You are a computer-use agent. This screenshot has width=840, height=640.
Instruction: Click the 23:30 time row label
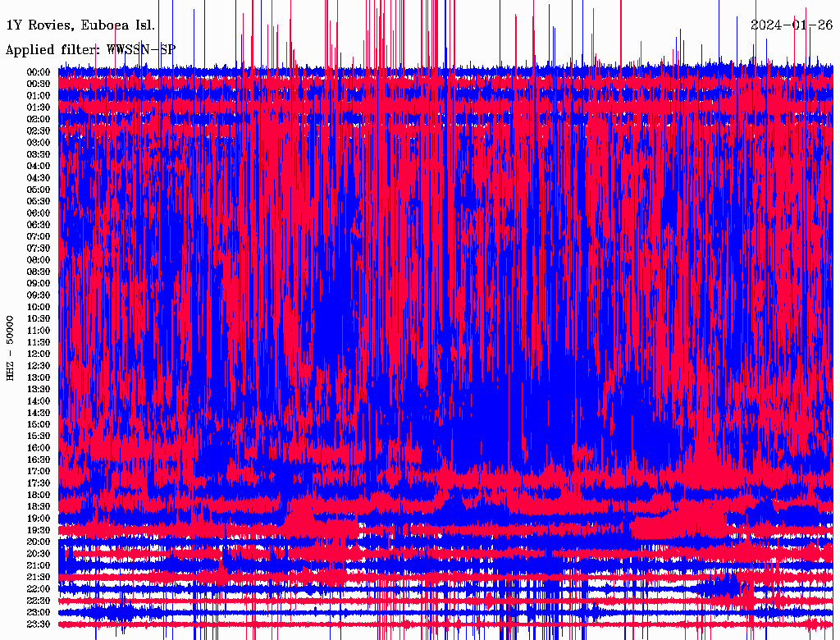39,624
